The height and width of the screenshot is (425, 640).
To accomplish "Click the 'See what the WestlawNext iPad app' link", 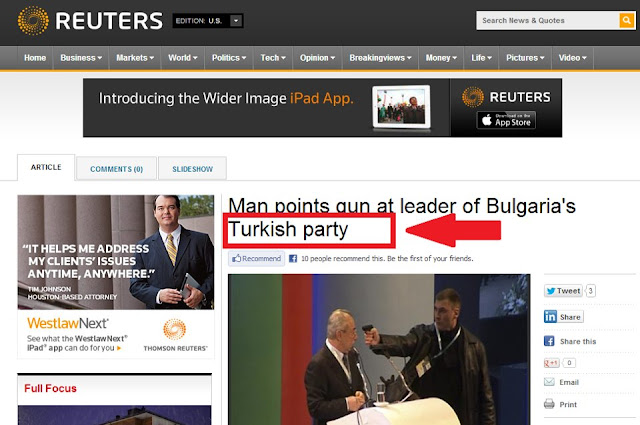I will (x=77, y=343).
